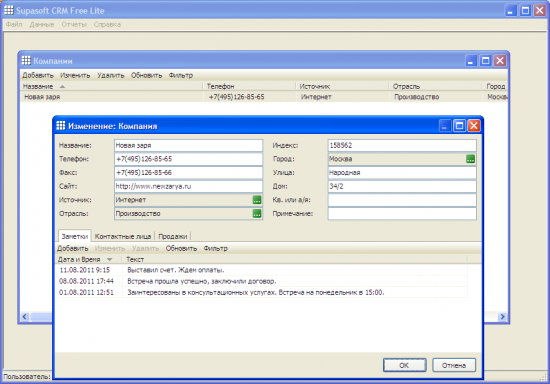Click the Кв. или а/я input field

[402, 200]
